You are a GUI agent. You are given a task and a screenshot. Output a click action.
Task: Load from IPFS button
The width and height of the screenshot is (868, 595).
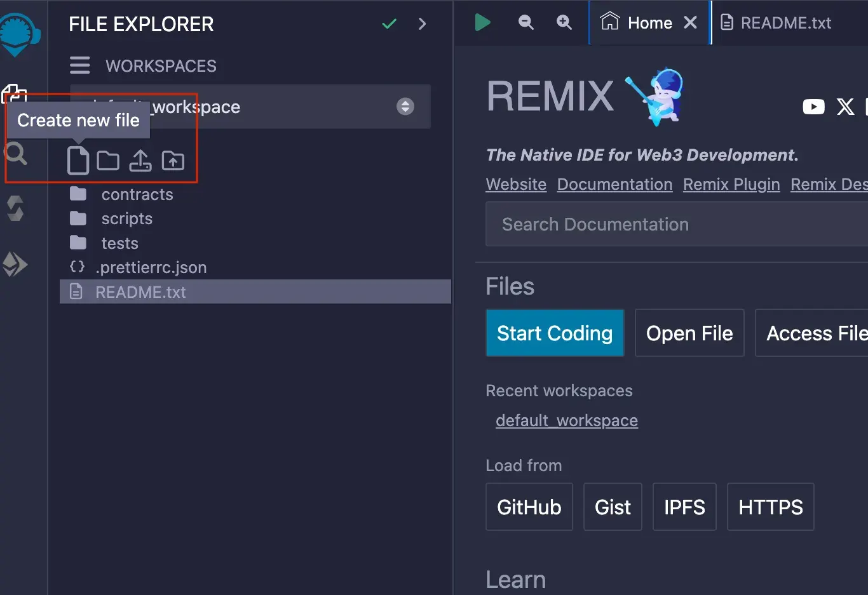[x=684, y=507]
